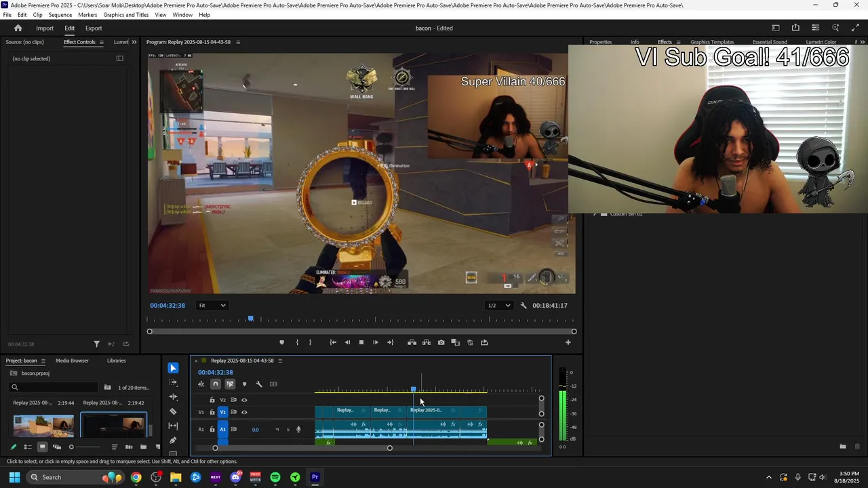Go to Out point

(390, 342)
